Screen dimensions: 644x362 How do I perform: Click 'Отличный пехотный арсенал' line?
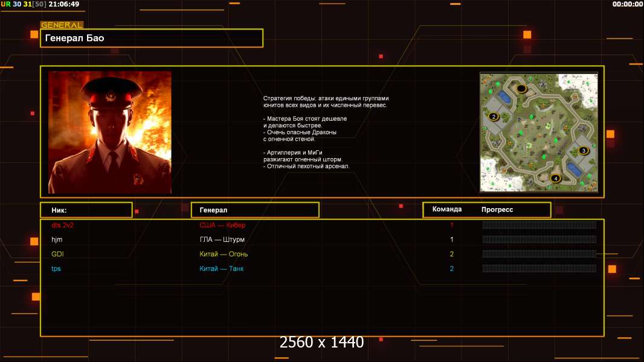point(306,166)
